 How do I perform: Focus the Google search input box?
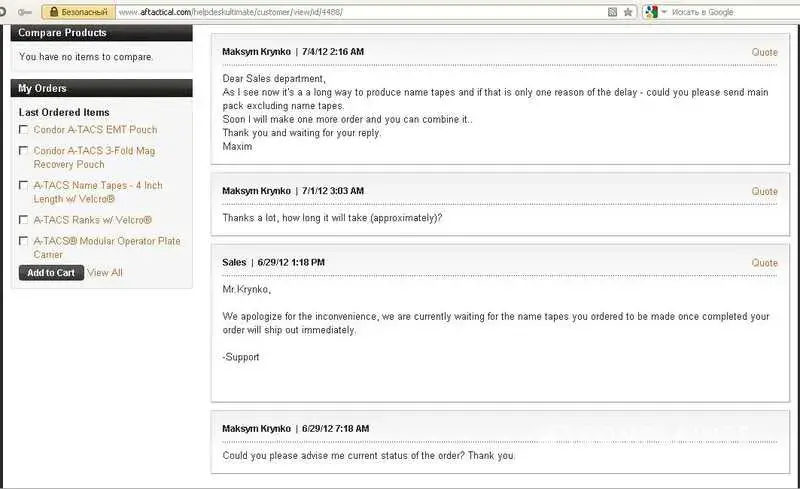pyautogui.click(x=730, y=12)
